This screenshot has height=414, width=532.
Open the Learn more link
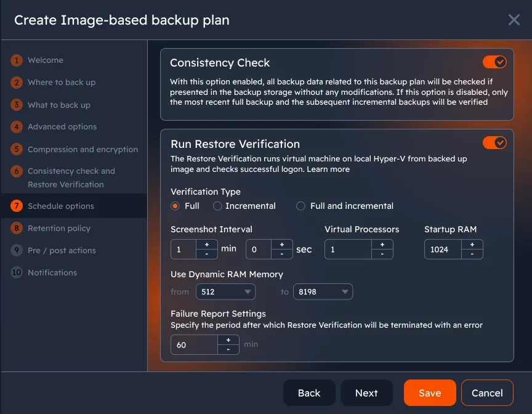coord(328,169)
